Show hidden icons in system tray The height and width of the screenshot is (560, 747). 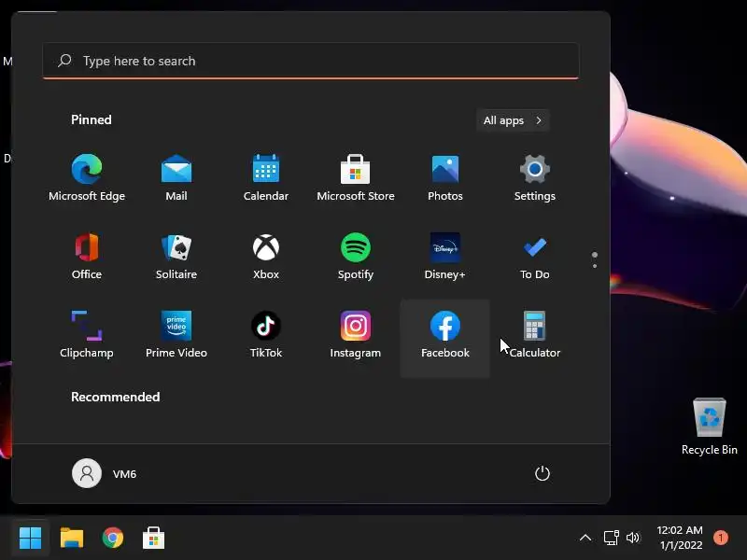[585, 539]
